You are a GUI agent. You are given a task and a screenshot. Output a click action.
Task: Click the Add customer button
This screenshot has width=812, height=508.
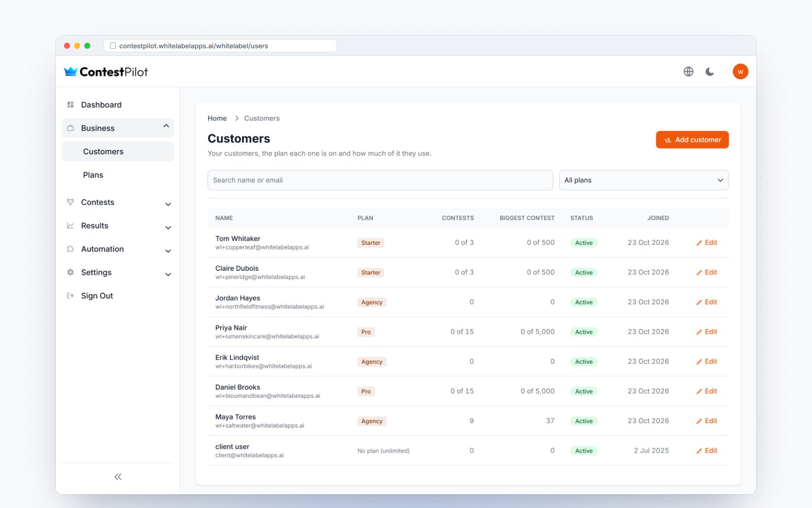point(692,140)
